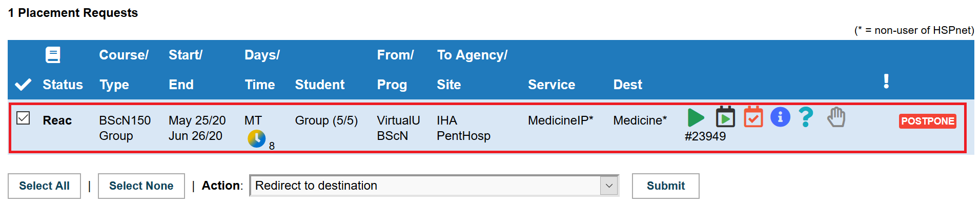Click the exclamation mark column header
The image size is (980, 204).
coord(886,81)
